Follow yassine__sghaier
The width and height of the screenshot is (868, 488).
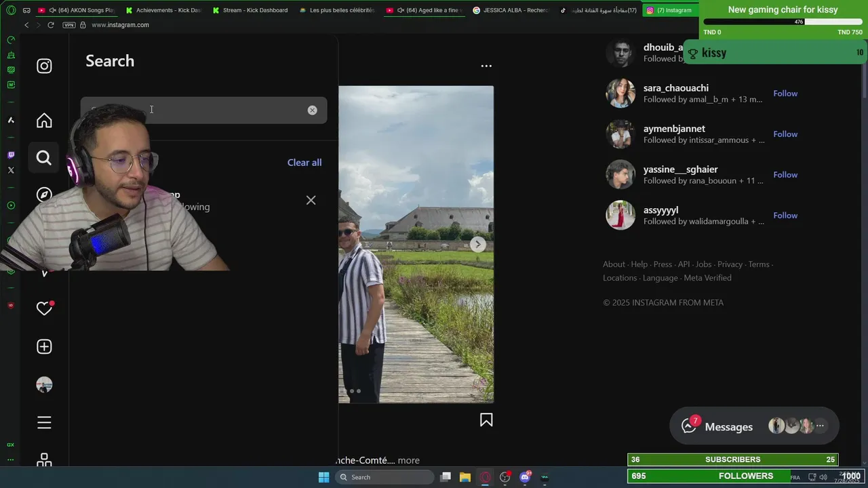point(785,175)
